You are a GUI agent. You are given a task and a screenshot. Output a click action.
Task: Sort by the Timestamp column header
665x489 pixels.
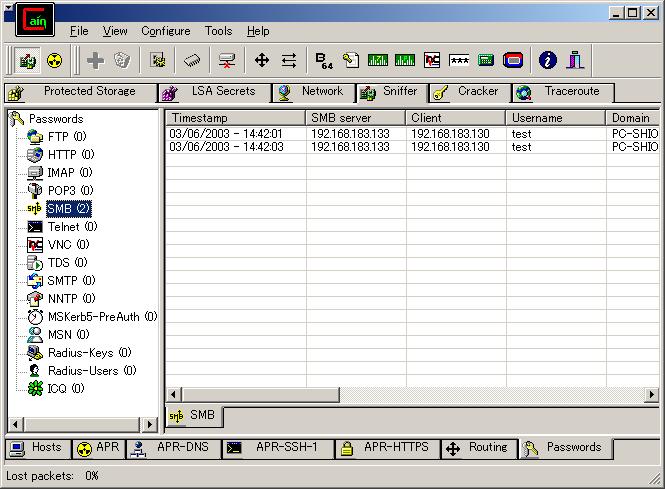coord(235,118)
